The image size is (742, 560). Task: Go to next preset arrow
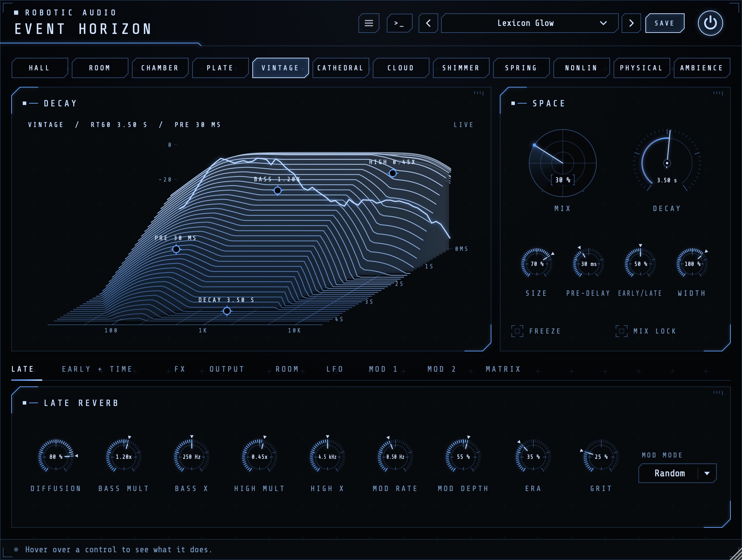(x=631, y=23)
